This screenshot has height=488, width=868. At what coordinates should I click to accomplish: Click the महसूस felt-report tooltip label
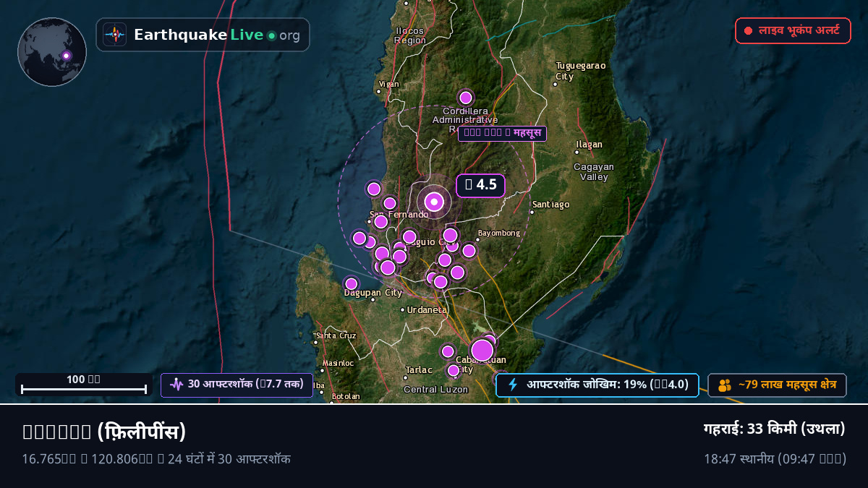502,133
